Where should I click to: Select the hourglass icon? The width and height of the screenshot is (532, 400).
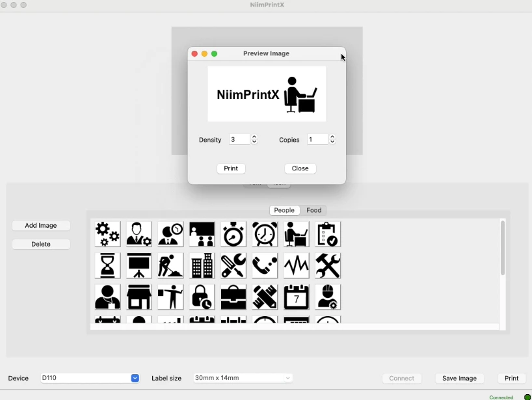coord(107,265)
